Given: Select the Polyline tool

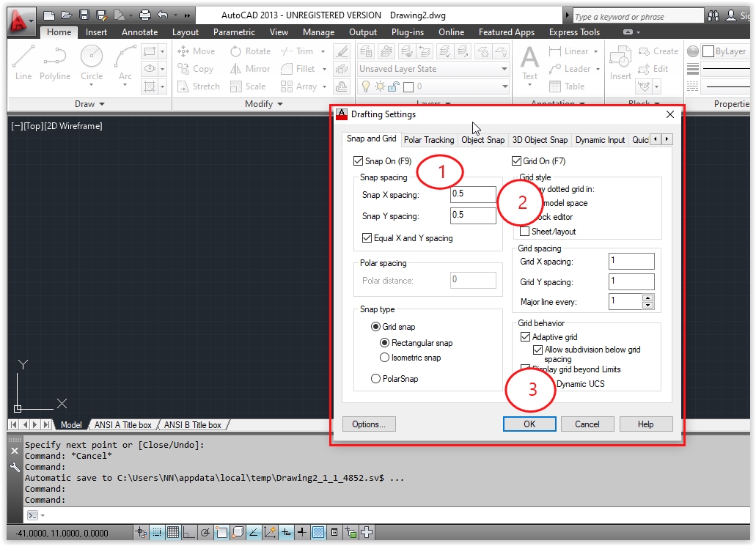Looking at the screenshot, I should [55, 62].
